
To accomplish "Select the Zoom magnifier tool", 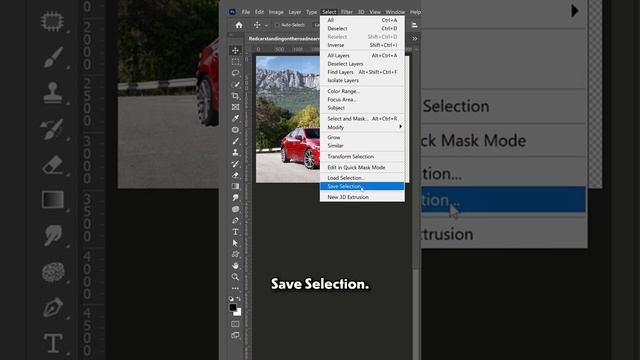I will [x=236, y=277].
